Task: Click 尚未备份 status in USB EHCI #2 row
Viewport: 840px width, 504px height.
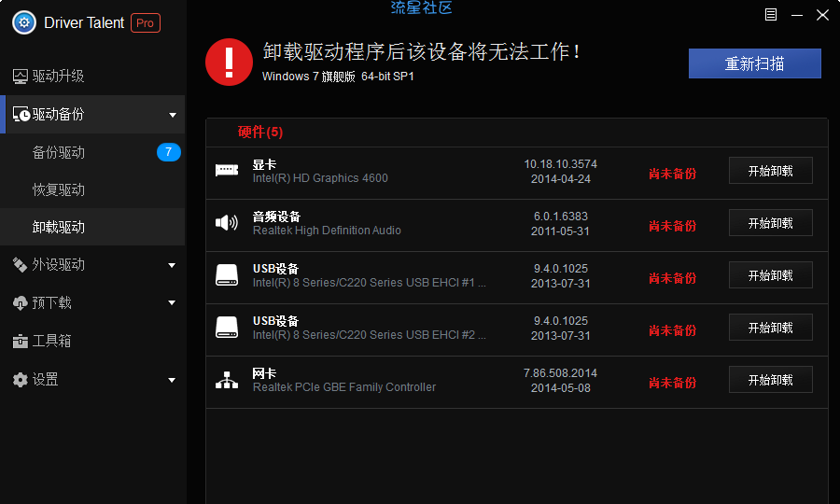Action: point(672,330)
